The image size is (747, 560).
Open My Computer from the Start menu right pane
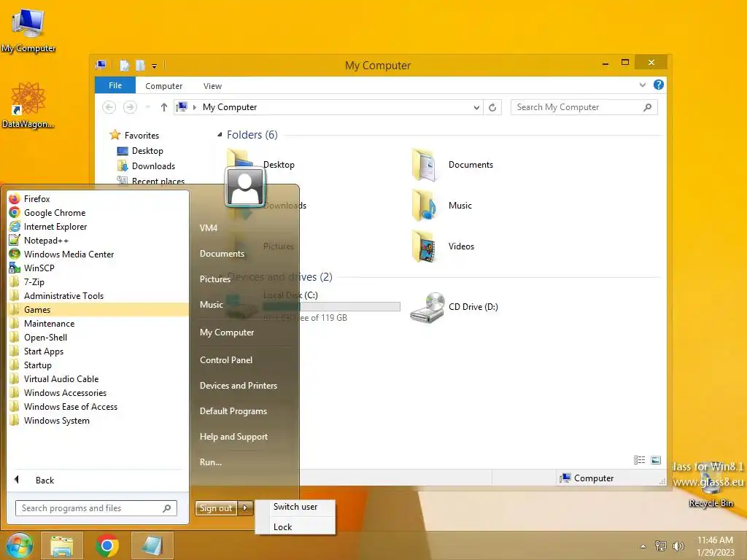tap(227, 332)
